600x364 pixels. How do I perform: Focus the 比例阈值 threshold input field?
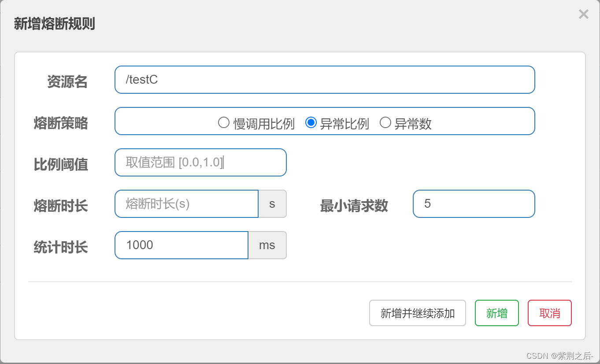coord(200,162)
